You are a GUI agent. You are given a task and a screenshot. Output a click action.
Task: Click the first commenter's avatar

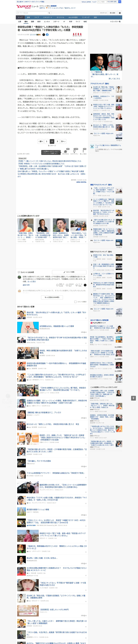click(x=19, y=277)
